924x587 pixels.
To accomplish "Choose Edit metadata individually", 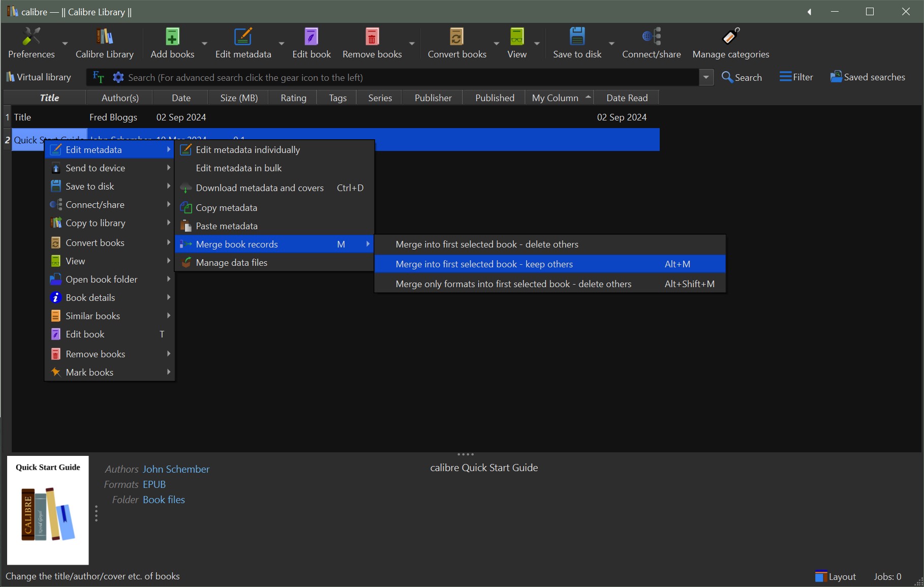I will click(x=274, y=150).
